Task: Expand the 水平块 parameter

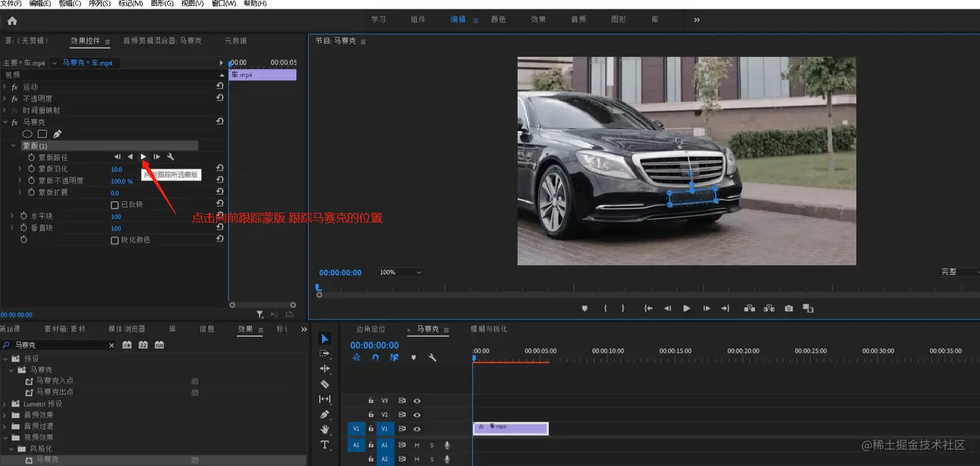Action: (13, 216)
